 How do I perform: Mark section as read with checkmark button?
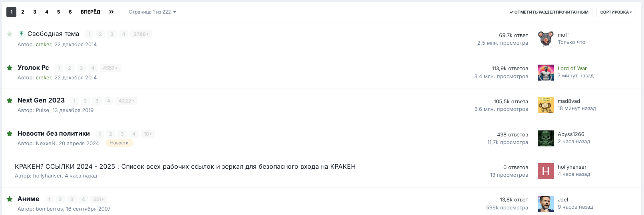[549, 12]
